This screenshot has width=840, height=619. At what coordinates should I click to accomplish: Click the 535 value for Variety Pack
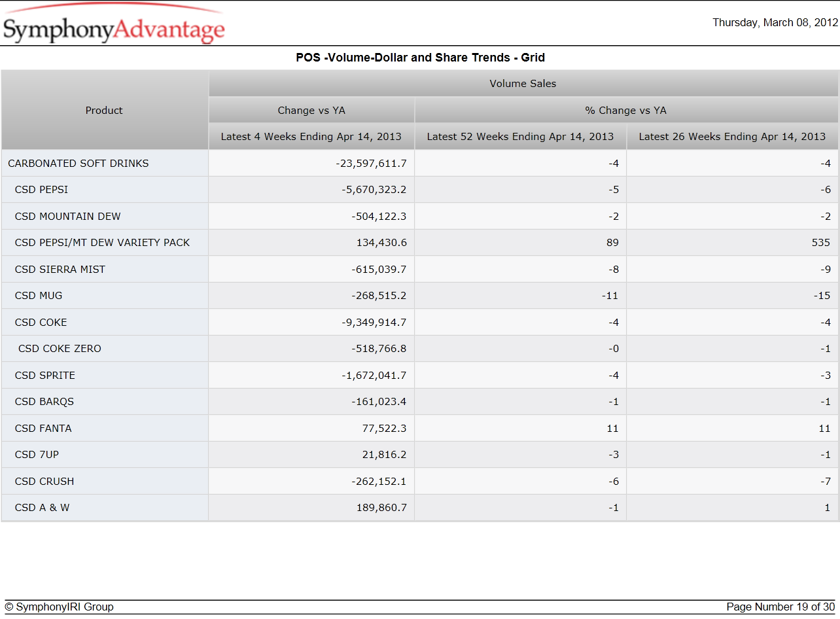[822, 243]
